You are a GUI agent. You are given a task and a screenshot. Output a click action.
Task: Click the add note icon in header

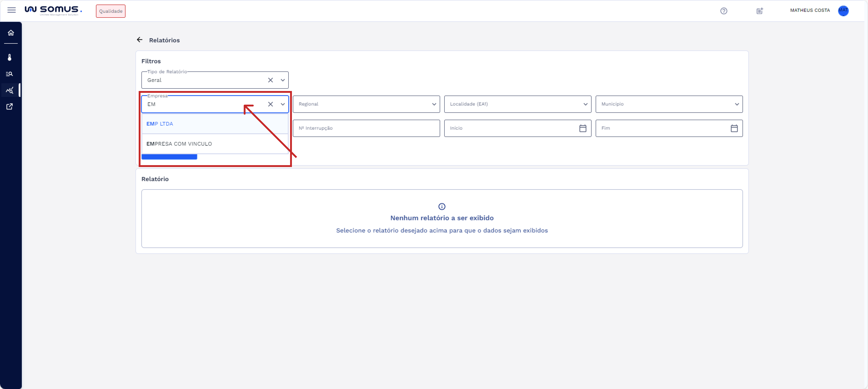[x=760, y=11]
